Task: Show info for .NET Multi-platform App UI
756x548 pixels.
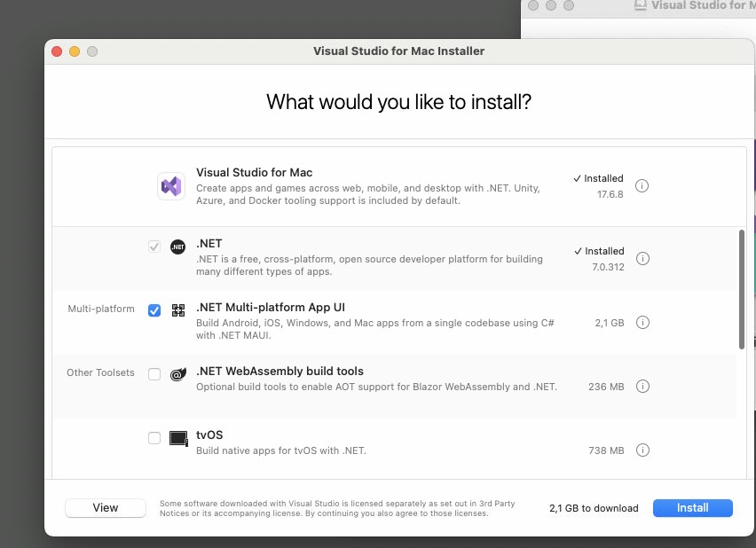Action: point(642,322)
